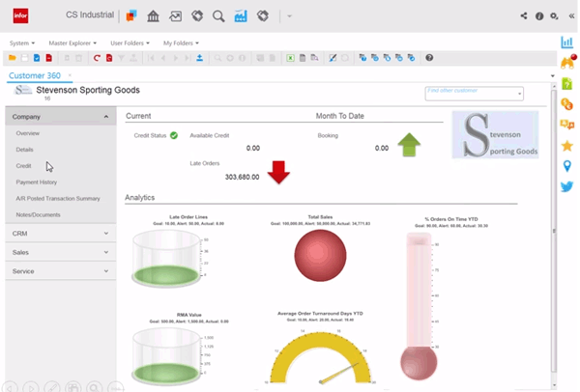Viewport: 580px width, 392px height.
Task: Select Overview in Company list
Action: point(27,133)
